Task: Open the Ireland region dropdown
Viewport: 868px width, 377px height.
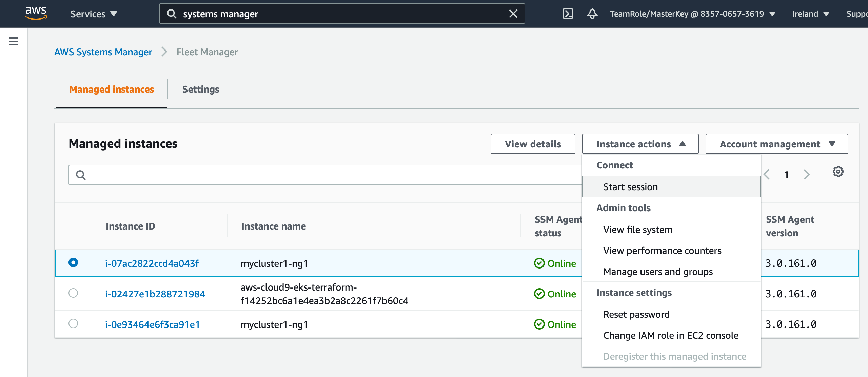Action: [x=811, y=14]
